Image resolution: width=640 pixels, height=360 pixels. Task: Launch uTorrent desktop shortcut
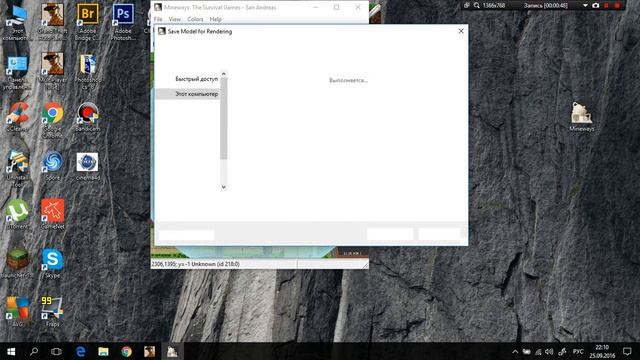[x=17, y=214]
